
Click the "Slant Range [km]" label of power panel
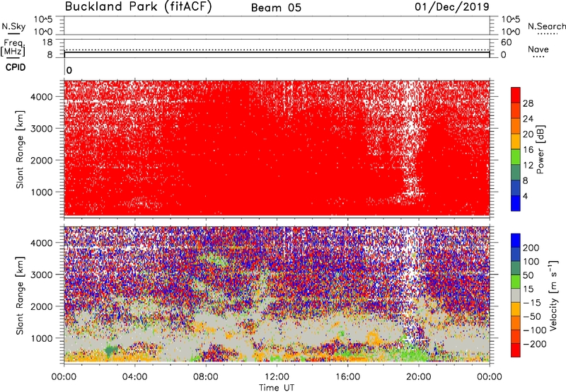(20, 149)
